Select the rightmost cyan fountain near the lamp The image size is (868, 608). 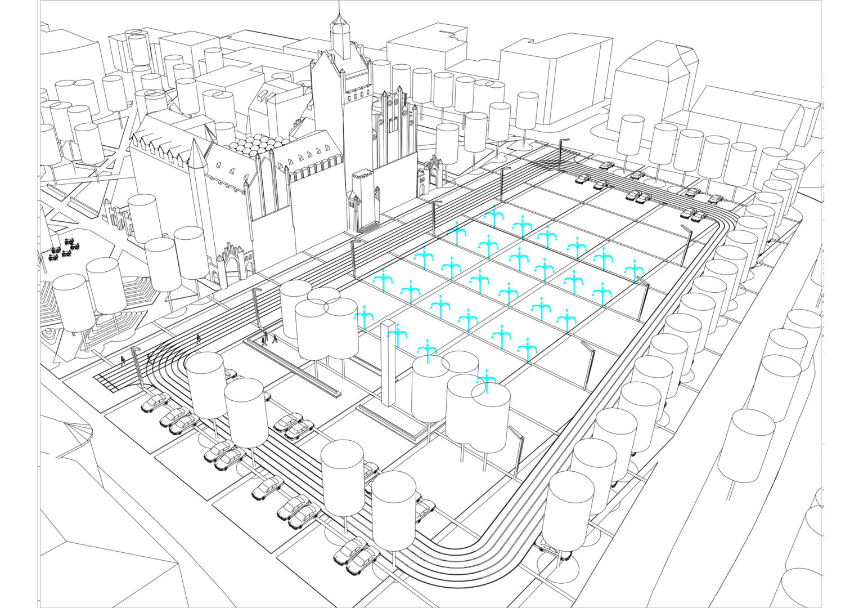pyautogui.click(x=635, y=271)
